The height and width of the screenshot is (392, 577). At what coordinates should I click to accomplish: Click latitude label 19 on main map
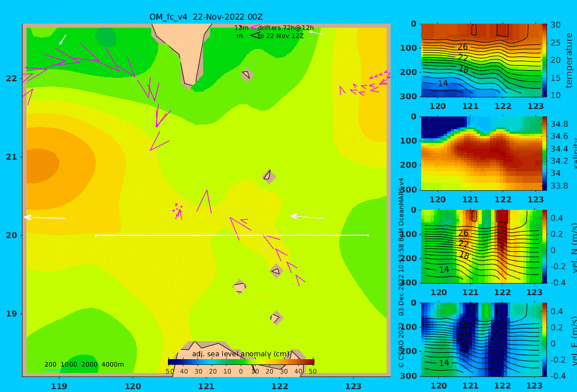(x=12, y=314)
